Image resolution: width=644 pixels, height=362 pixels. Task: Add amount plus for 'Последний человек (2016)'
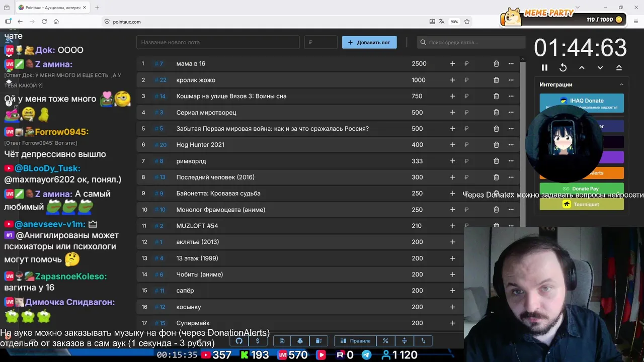click(452, 177)
